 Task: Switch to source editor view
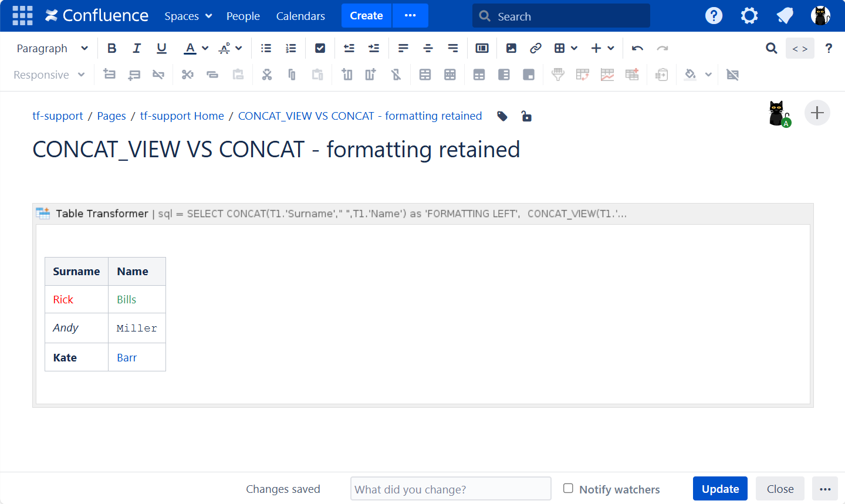click(800, 48)
